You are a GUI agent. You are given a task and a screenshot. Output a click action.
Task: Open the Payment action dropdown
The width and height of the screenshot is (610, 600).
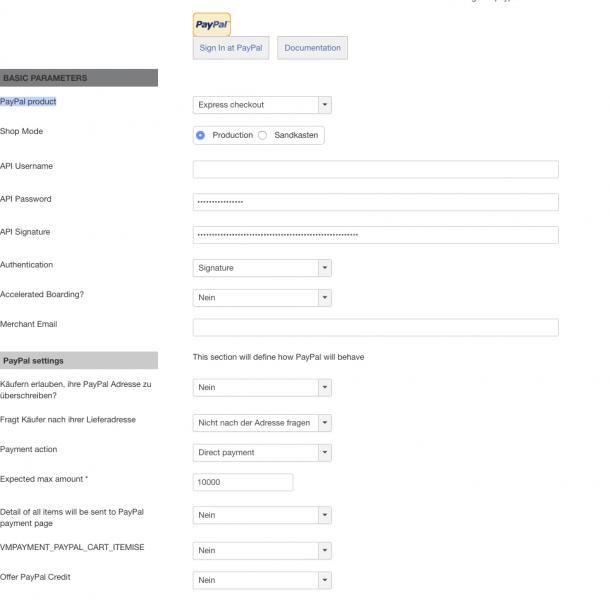click(261, 453)
